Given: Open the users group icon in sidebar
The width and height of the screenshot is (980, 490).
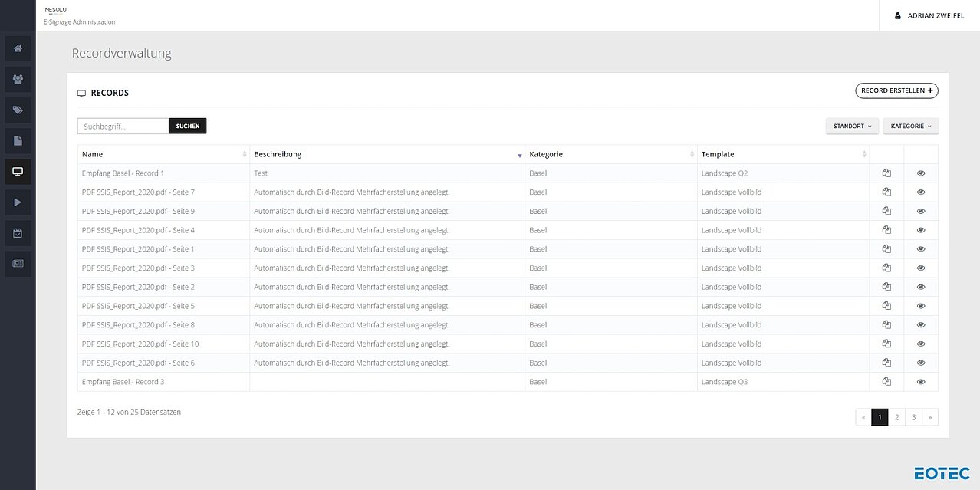Looking at the screenshot, I should (18, 79).
